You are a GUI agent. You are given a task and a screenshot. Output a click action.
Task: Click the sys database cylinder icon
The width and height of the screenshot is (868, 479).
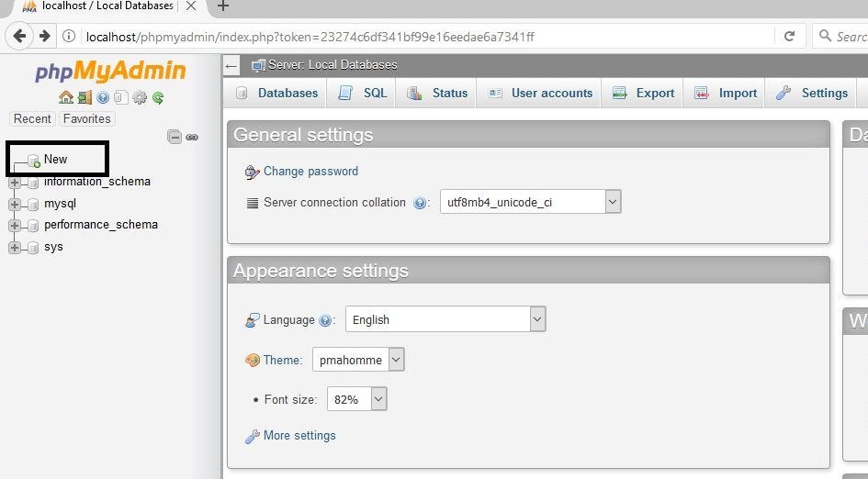click(x=33, y=247)
